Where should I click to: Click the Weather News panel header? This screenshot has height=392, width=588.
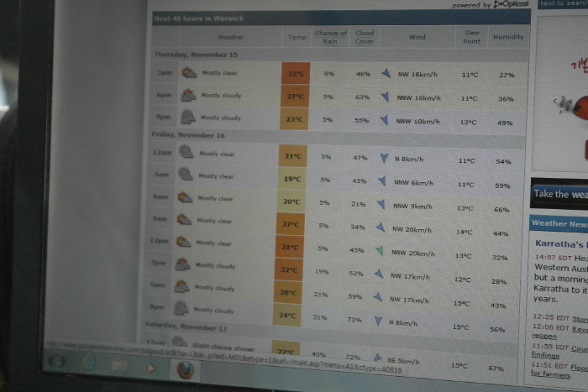click(559, 223)
